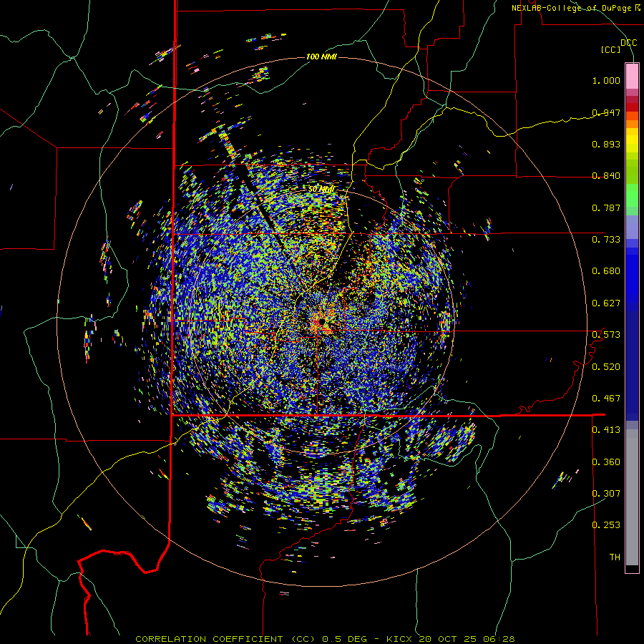Viewport: 644px width, 644px height.
Task: Click the 0.947 scale value
Action: [x=606, y=112]
